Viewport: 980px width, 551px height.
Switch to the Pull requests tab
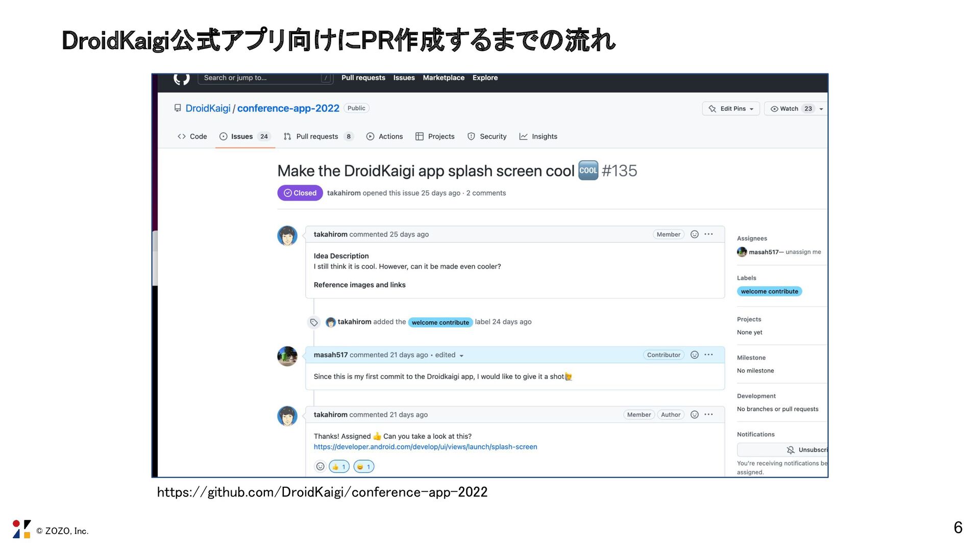point(317,136)
